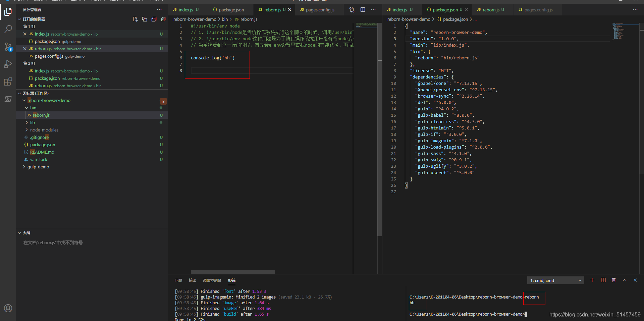Click horizontal scrollbar of left editor

[x=233, y=272]
